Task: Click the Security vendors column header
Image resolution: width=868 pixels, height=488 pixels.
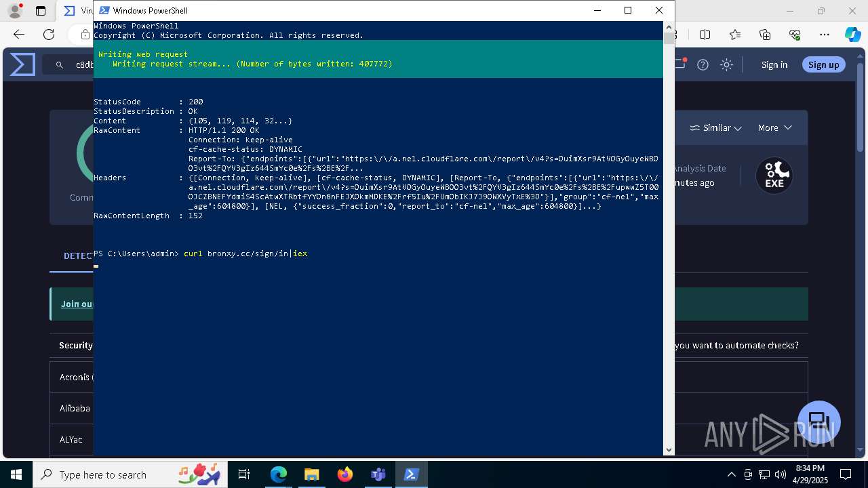Action: coord(76,346)
